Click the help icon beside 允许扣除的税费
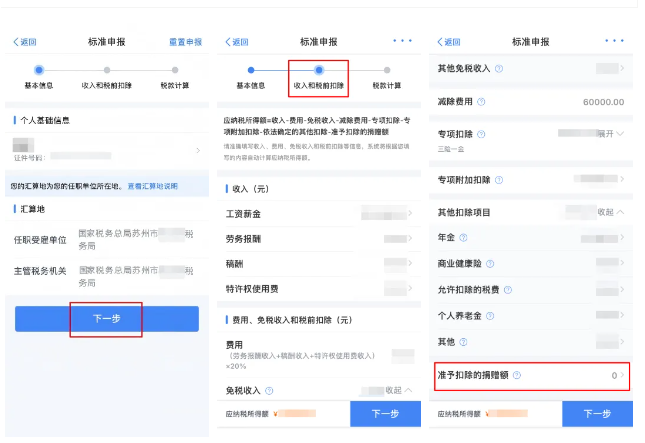This screenshot has height=443, width=645. [507, 290]
